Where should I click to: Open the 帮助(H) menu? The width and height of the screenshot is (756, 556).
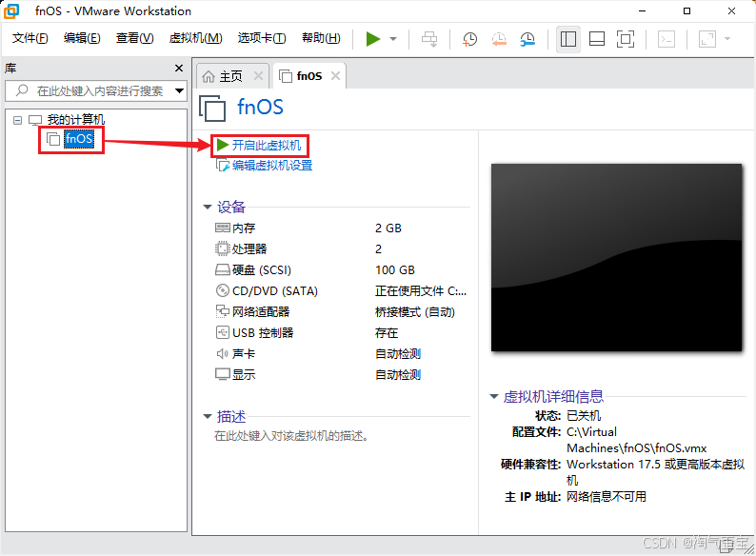click(321, 38)
